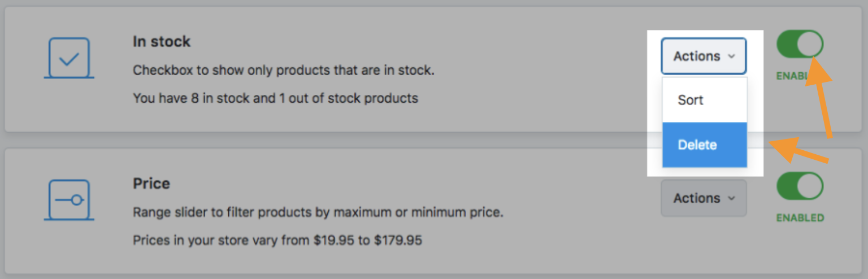Select Delete in the Actions menu
Screen dimensions: 868x279
697,145
